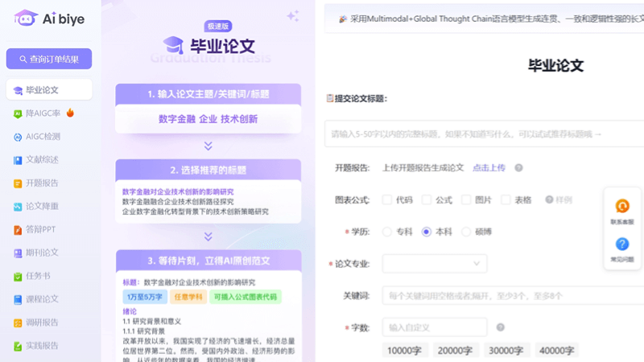Enable the 公式 checkbox
The width and height of the screenshot is (644, 362).
pos(427,200)
